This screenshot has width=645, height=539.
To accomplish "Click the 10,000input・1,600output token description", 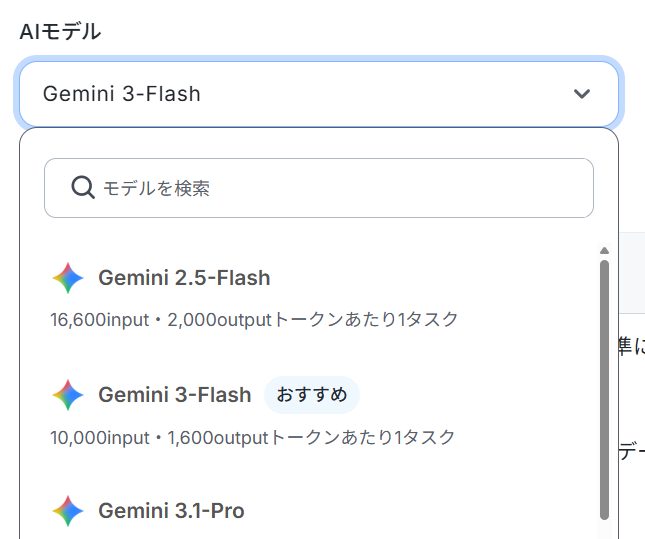I will click(253, 437).
